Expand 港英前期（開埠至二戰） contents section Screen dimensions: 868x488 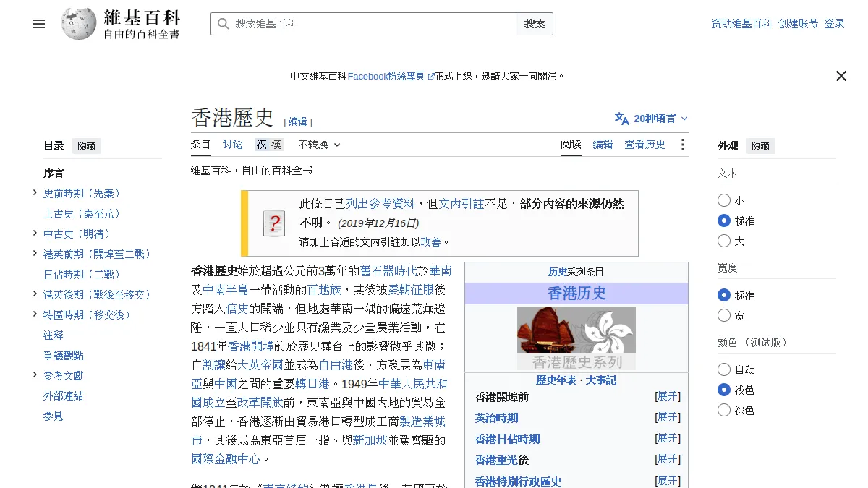point(35,253)
